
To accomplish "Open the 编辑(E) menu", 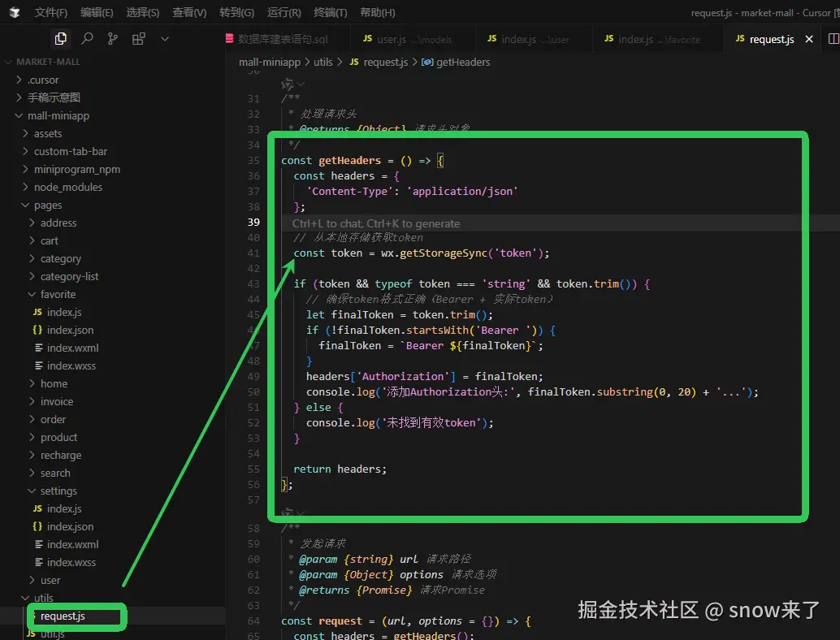I will (97, 12).
